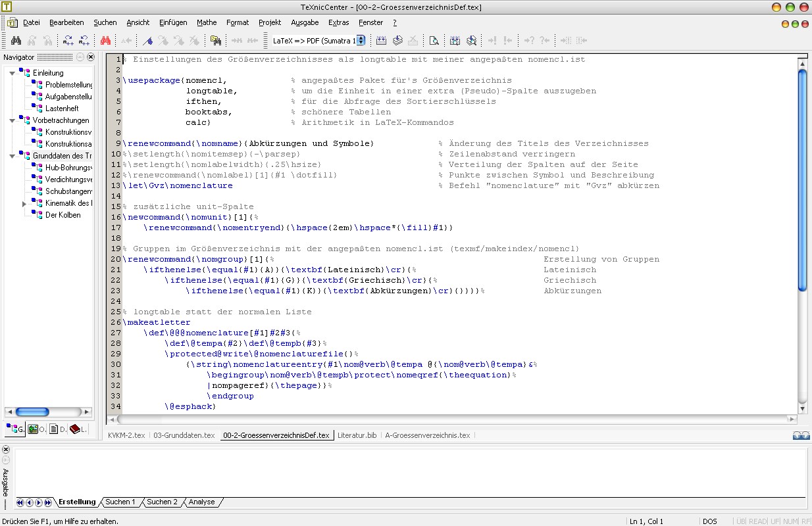812x526 pixels.
Task: Open the Suchen menu
Action: tap(105, 22)
